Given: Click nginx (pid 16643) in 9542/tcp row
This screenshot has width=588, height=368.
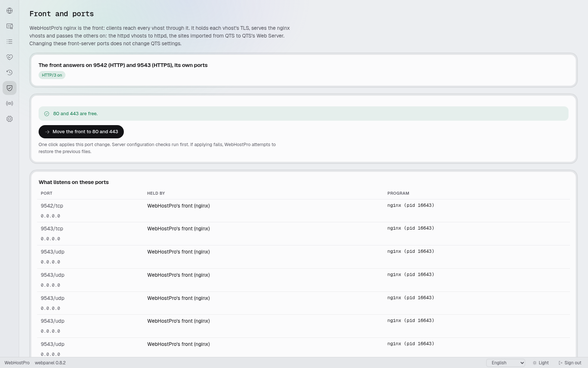Looking at the screenshot, I should tap(410, 205).
